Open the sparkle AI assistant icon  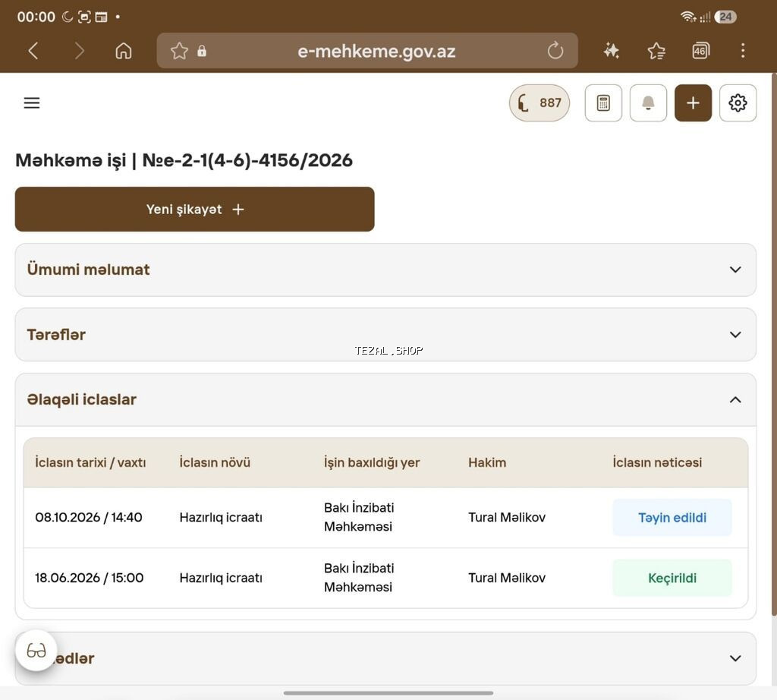coord(611,51)
